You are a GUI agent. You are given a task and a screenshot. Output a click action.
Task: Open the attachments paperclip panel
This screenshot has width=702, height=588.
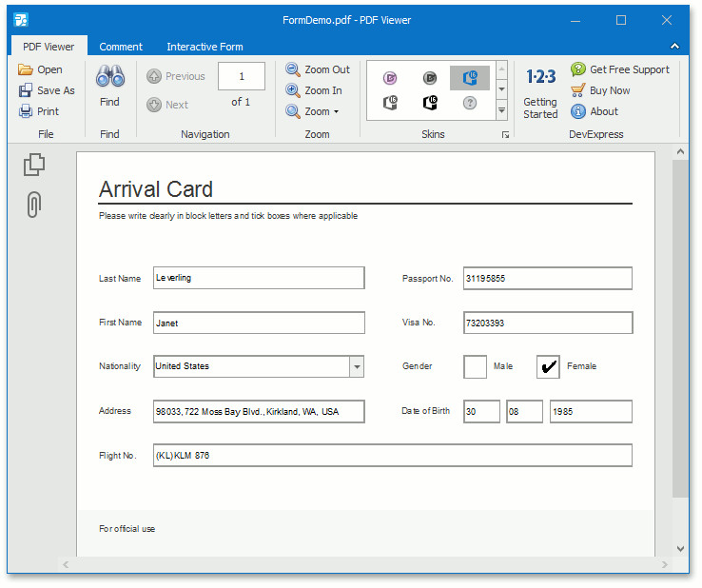pos(34,204)
